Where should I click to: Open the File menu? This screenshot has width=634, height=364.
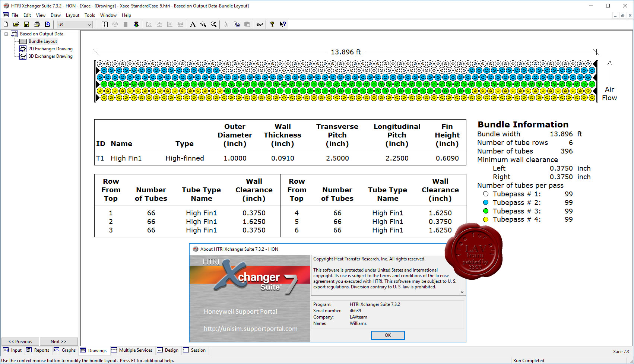15,15
